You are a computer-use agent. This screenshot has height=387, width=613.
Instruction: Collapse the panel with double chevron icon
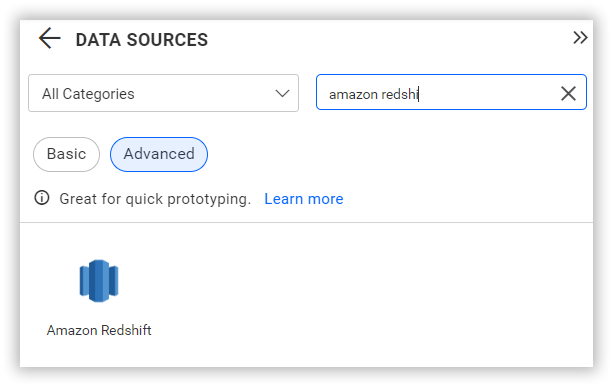(580, 38)
